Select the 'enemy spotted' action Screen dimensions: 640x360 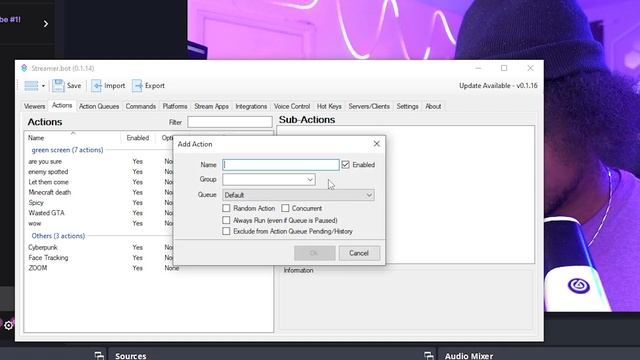tap(48, 172)
